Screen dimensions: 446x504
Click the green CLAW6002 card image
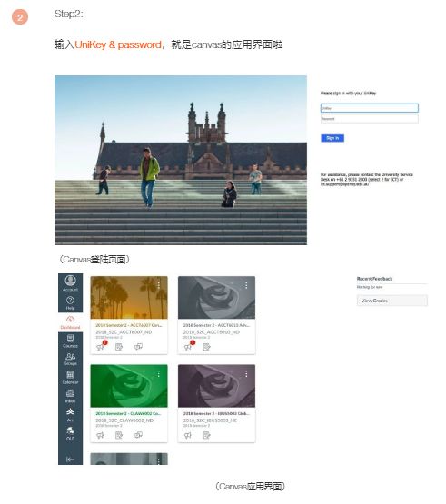[129, 386]
